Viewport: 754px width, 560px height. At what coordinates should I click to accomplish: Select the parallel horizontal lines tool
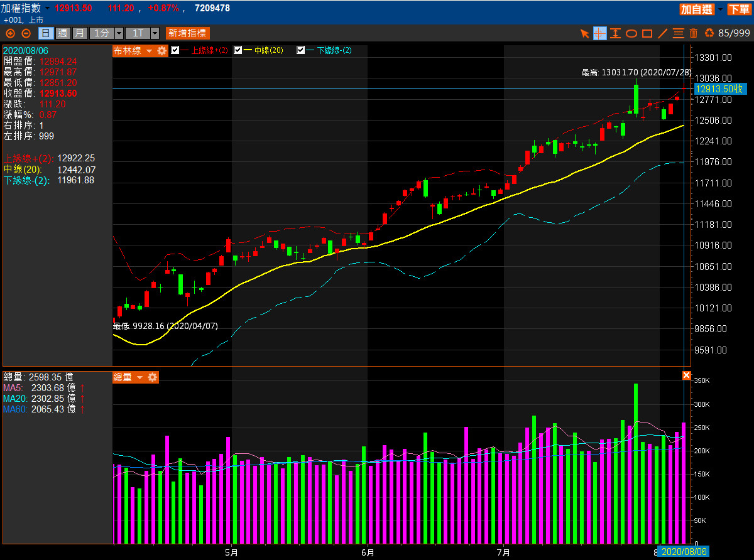point(678,33)
